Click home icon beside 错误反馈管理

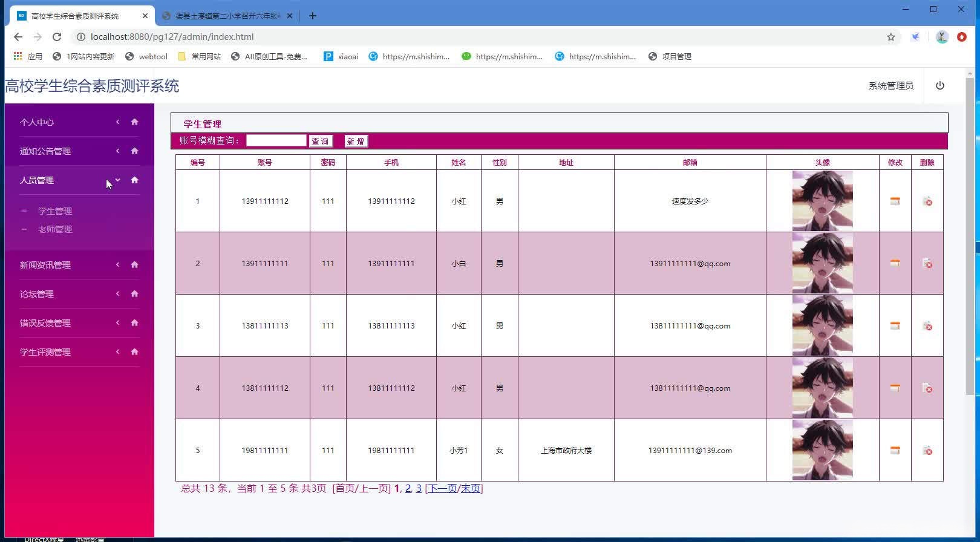134,323
